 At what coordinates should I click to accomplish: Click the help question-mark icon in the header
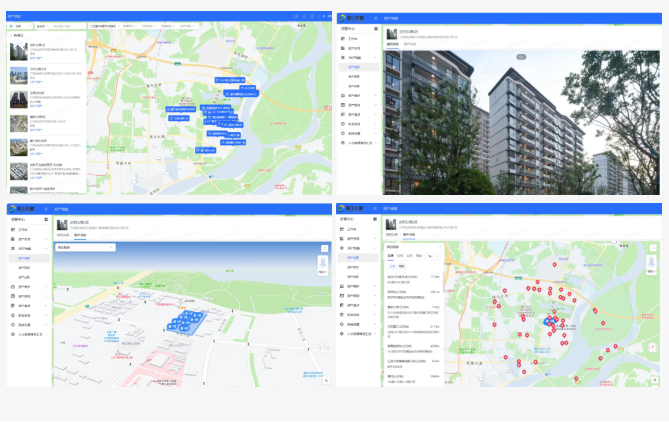[x=312, y=16]
